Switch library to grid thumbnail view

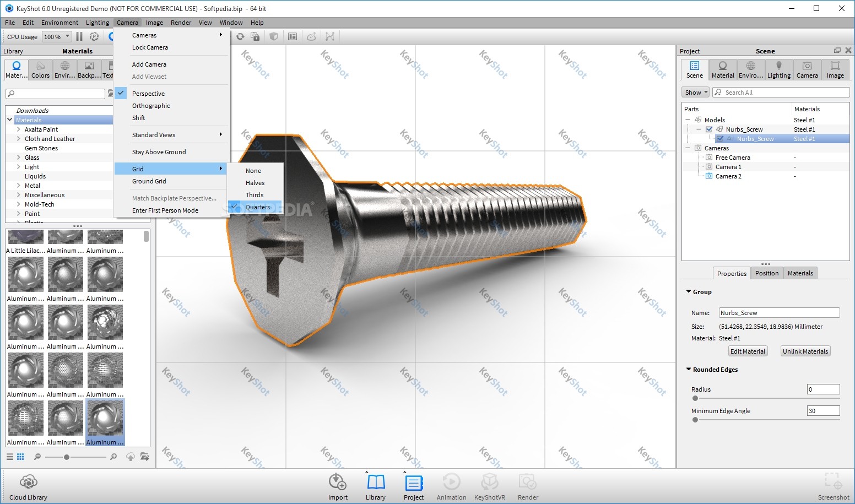[20, 457]
